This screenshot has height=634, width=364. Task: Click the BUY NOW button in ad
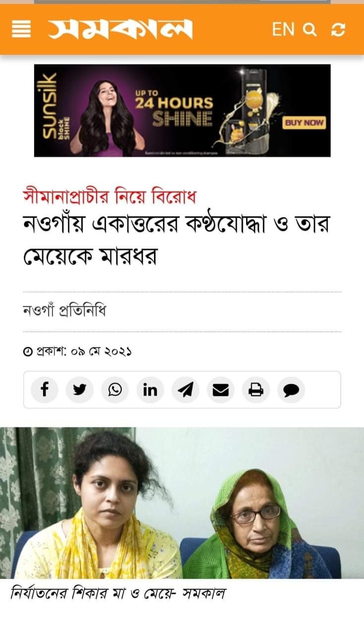click(x=304, y=122)
